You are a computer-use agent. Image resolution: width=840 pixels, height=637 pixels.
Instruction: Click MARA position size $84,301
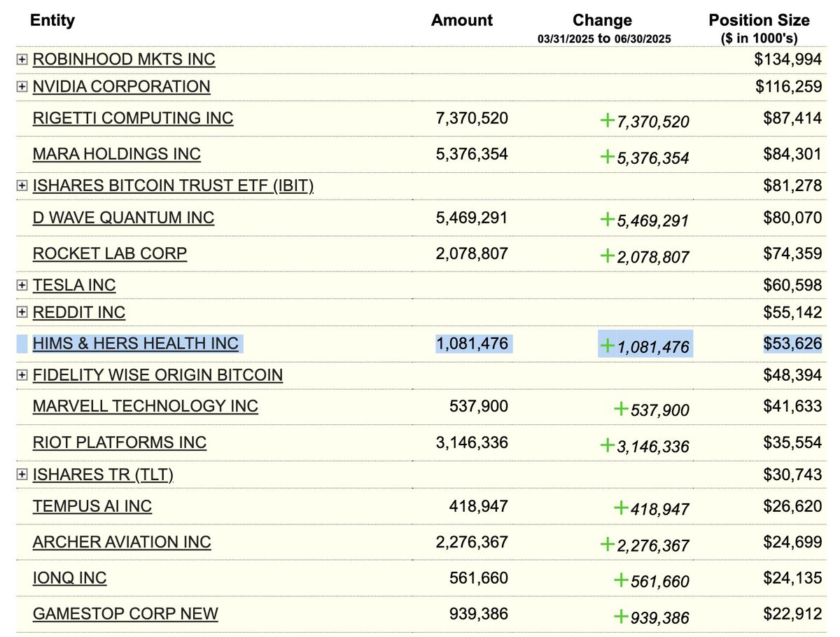[x=792, y=154]
